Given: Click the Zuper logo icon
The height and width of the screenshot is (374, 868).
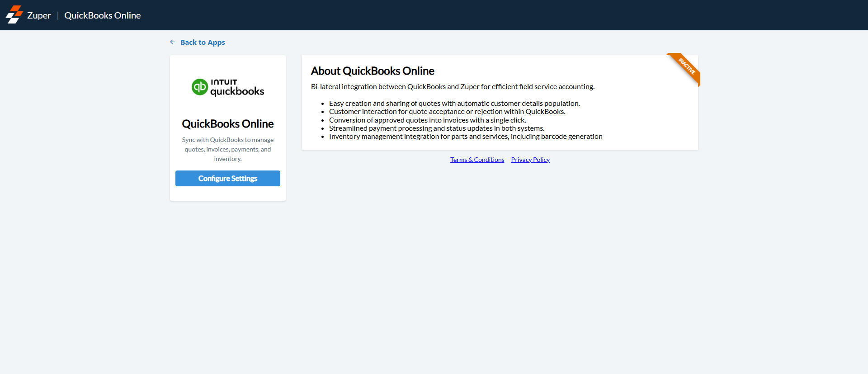Looking at the screenshot, I should point(14,15).
